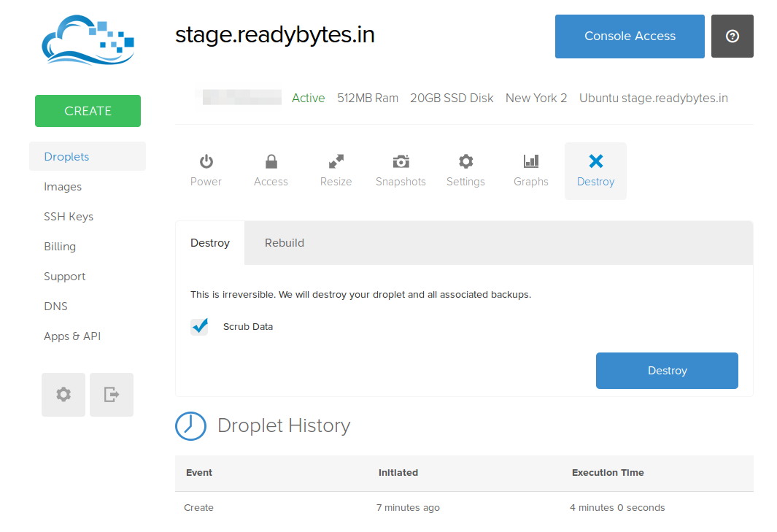
Task: Select the Destroy X icon
Action: [595, 162]
